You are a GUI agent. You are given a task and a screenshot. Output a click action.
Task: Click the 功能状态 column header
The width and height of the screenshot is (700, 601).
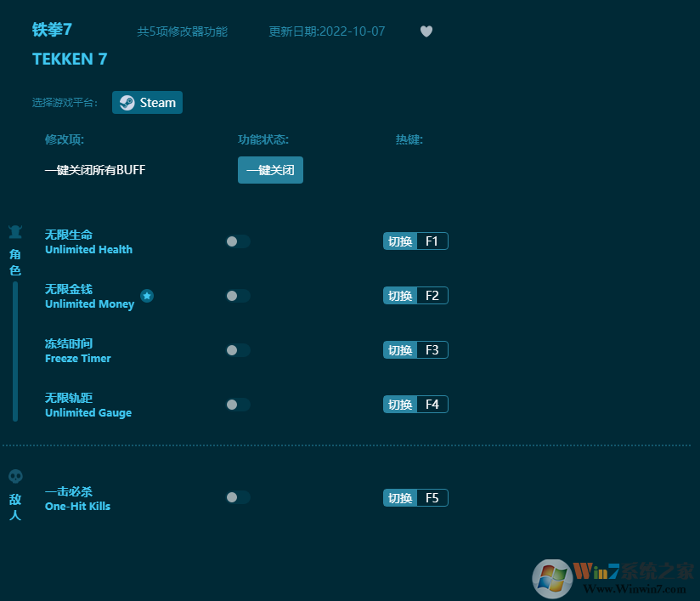tap(263, 139)
